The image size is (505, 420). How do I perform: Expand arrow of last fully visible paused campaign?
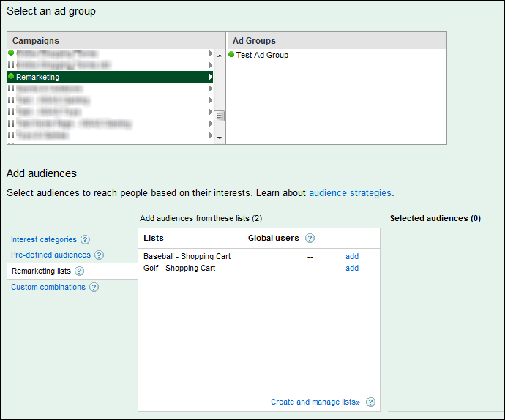tap(210, 135)
